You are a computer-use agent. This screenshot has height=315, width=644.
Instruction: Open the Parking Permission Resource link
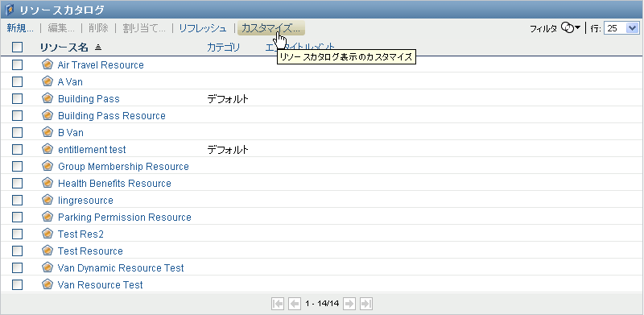point(125,218)
